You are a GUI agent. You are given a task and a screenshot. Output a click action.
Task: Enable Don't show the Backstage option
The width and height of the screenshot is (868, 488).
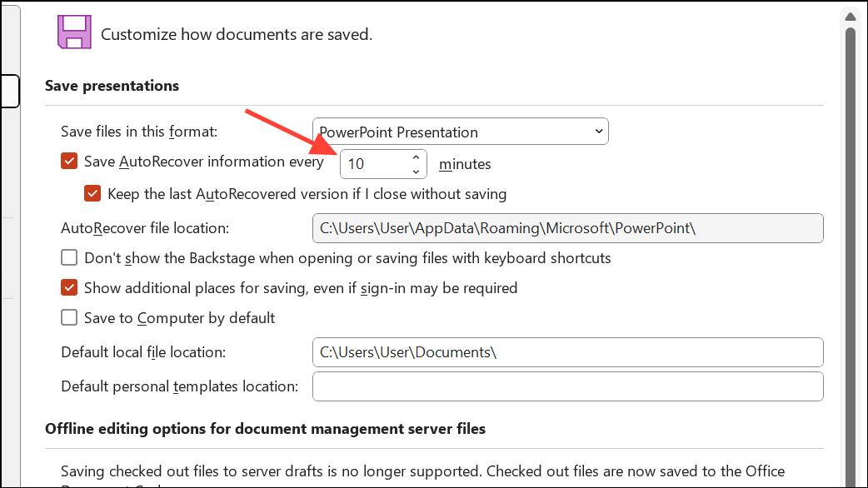69,257
